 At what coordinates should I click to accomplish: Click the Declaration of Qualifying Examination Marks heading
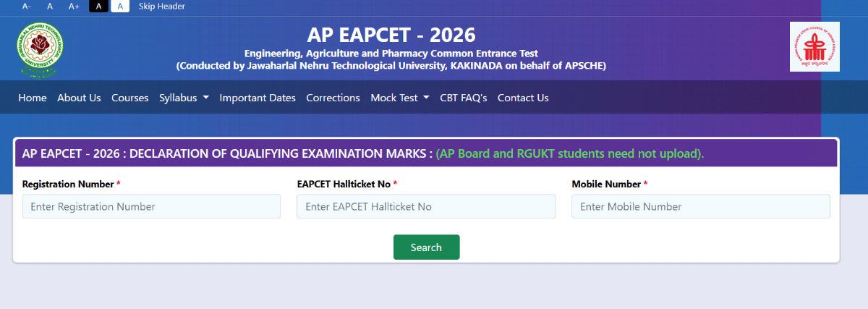coord(227,153)
